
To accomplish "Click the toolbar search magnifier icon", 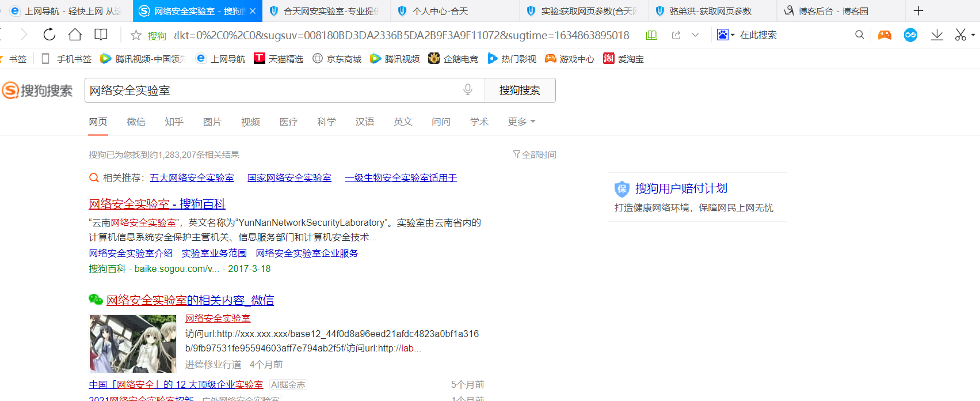I will pyautogui.click(x=860, y=35).
